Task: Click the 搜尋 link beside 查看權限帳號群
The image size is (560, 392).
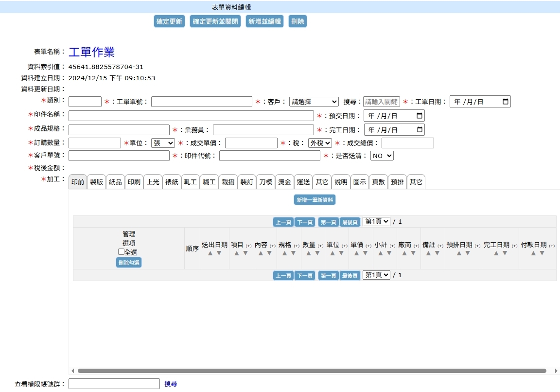Action: (171, 384)
